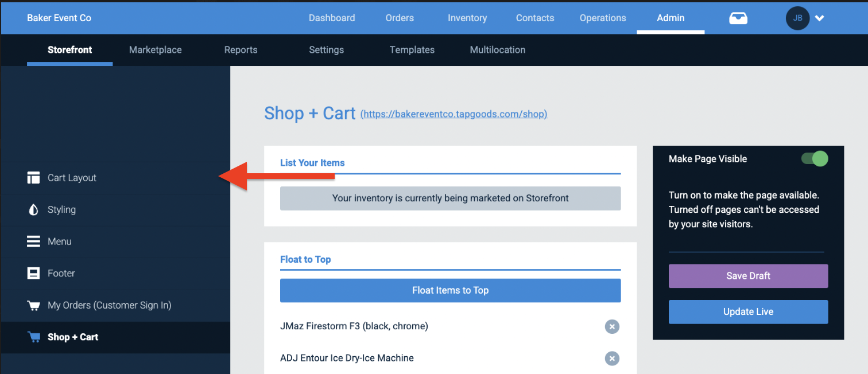Click the List Your Items heading
868x374 pixels.
tap(312, 163)
